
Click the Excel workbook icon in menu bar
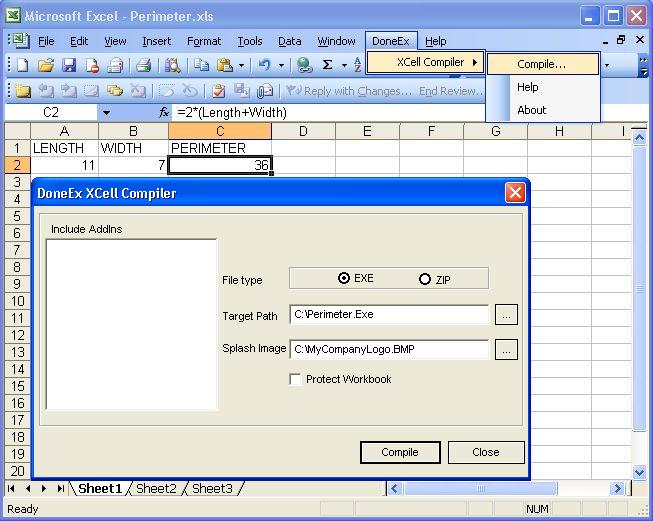[x=20, y=40]
